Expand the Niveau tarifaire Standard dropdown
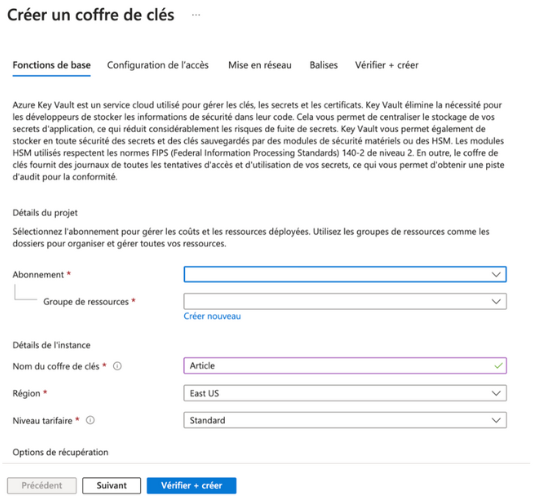Image resolution: width=547 pixels, height=500 pixels. click(345, 420)
